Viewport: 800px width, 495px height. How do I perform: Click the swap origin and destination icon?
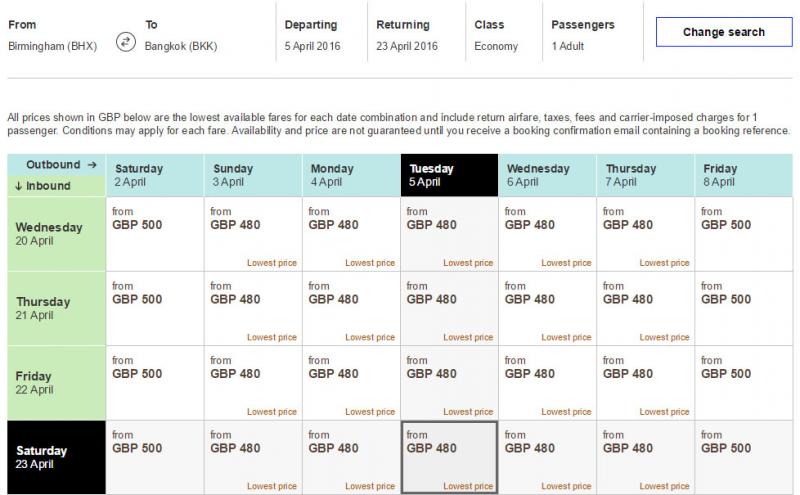click(x=126, y=41)
